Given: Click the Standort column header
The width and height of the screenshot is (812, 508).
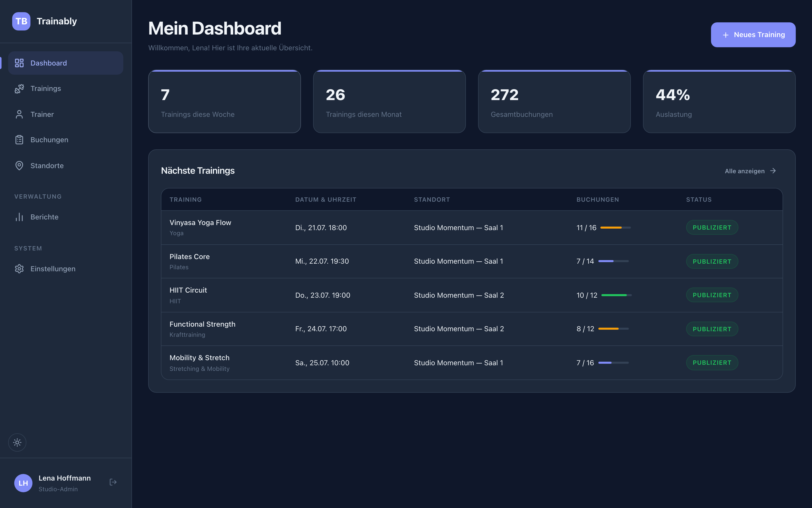Looking at the screenshot, I should (432, 200).
